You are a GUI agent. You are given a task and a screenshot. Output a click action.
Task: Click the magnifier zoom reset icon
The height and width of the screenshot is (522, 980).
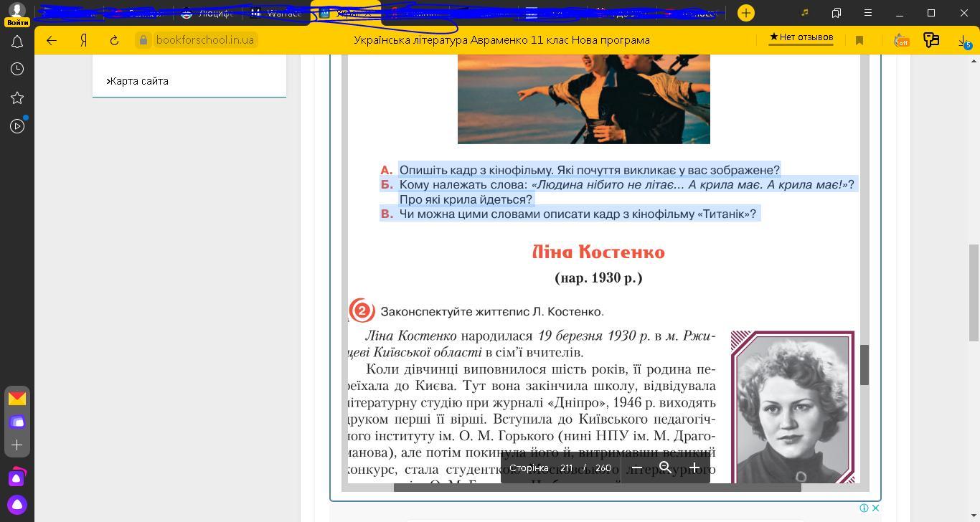point(665,468)
